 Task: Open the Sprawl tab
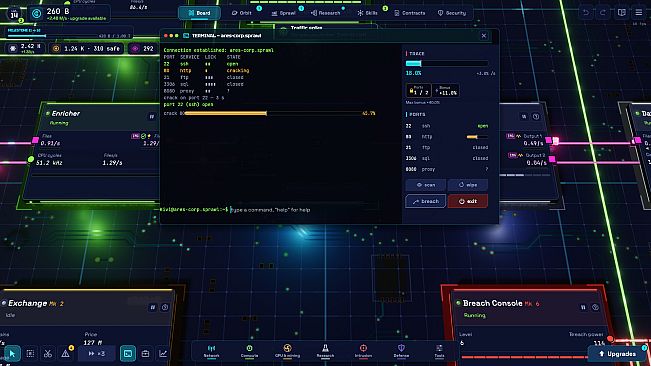tap(283, 13)
